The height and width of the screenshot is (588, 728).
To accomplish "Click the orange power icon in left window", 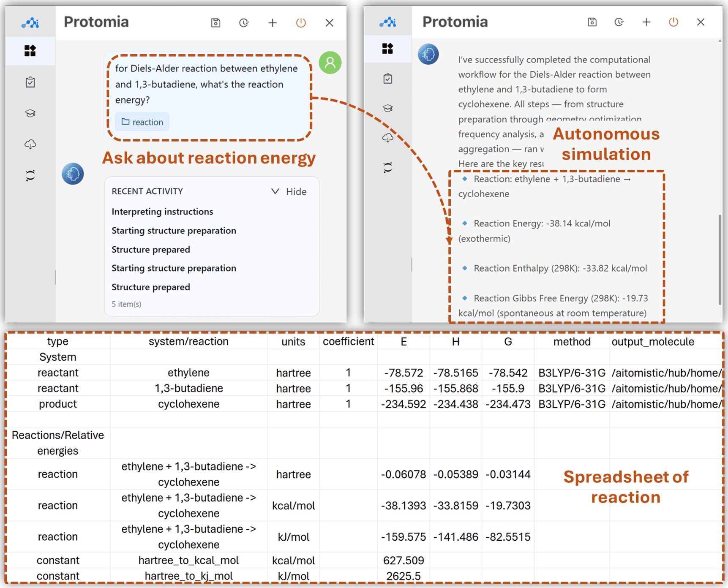I will click(301, 22).
